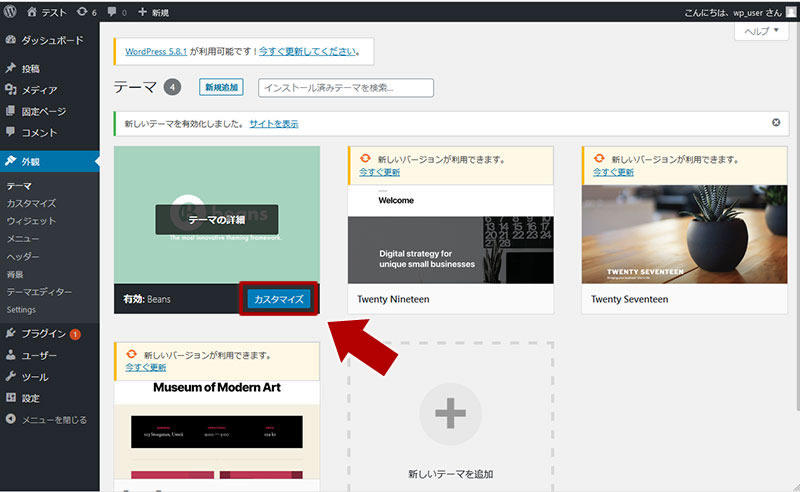Click the update icon on Twenty Seventeen notice

(x=599, y=159)
